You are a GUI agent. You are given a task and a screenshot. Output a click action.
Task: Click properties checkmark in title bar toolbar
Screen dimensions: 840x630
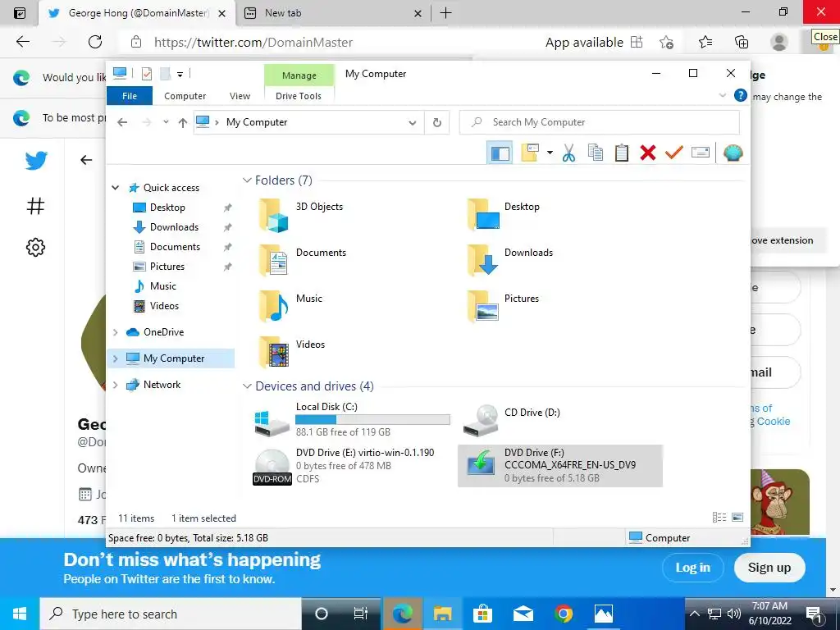(x=147, y=74)
